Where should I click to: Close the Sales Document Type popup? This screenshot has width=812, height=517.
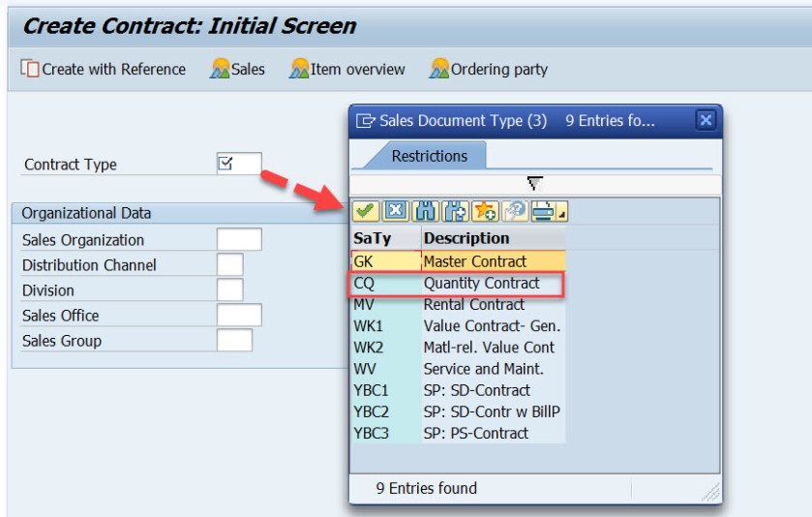(x=706, y=121)
